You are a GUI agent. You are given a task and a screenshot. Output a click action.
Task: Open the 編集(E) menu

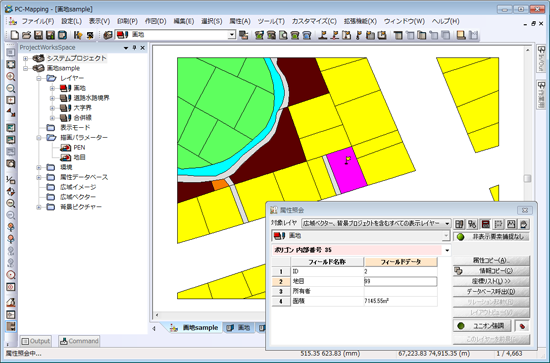[184, 21]
